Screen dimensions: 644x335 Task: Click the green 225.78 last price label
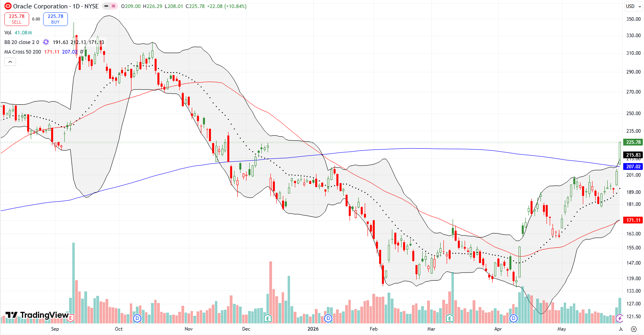point(633,142)
